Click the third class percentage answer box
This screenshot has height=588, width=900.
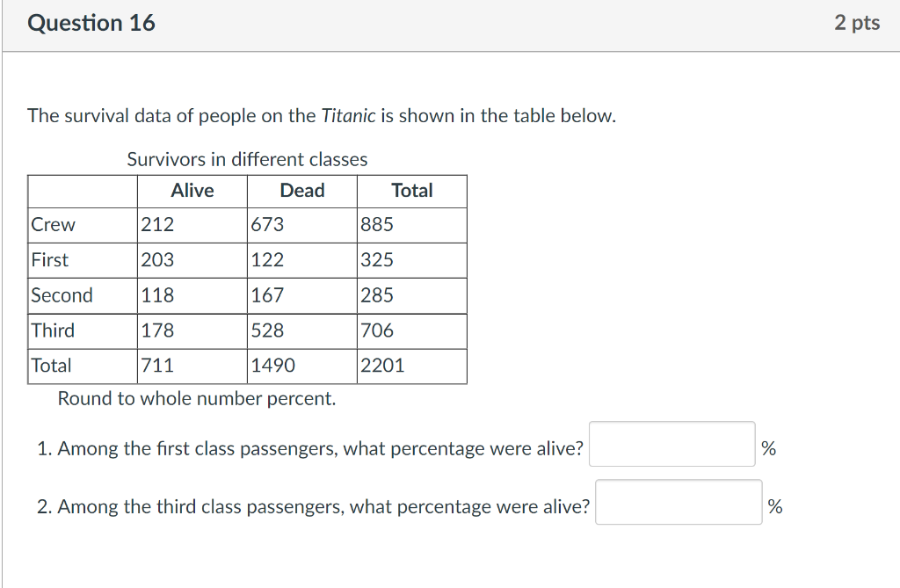tap(679, 502)
